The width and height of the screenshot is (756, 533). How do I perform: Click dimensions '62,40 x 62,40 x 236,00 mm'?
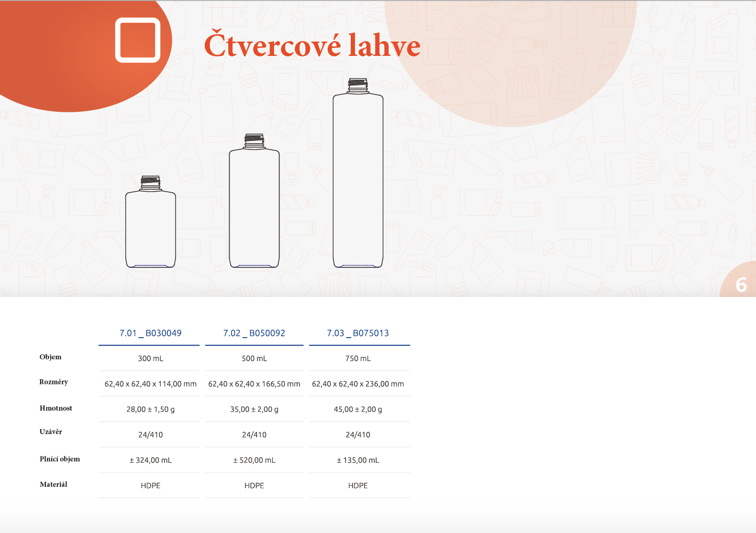click(x=358, y=384)
